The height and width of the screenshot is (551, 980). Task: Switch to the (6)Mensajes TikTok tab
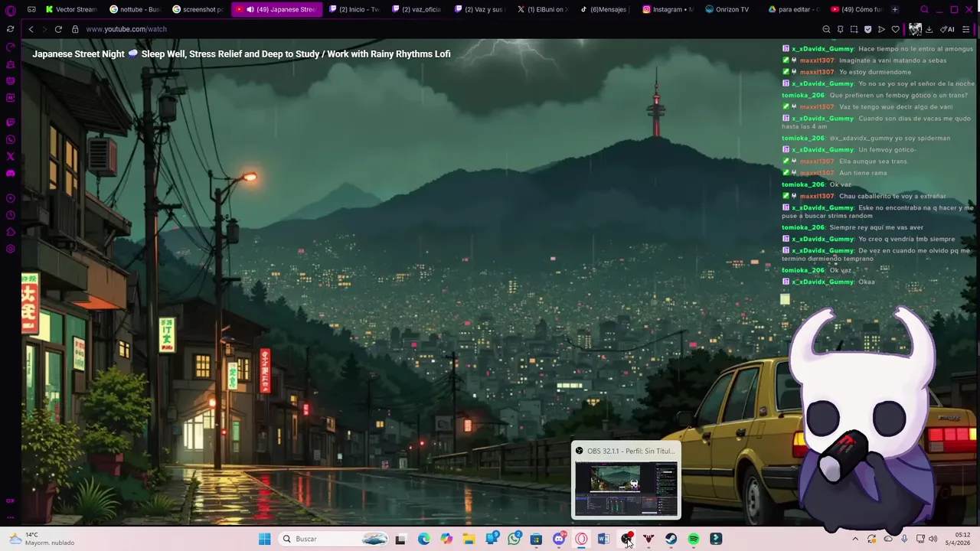(x=605, y=9)
